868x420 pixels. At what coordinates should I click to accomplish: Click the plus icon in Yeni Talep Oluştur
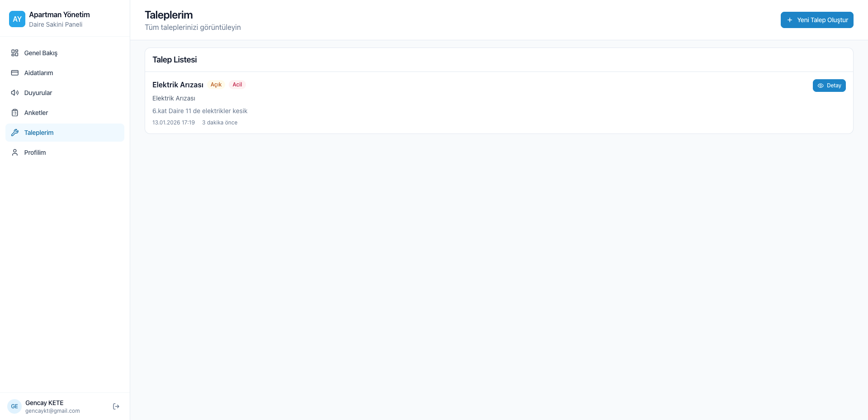(x=790, y=20)
